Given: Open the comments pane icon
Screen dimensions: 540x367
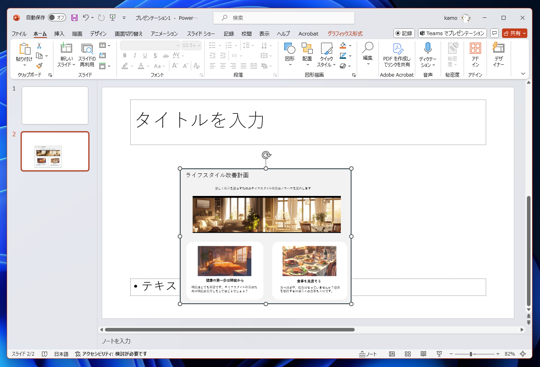Looking at the screenshot, I should coord(495,33).
